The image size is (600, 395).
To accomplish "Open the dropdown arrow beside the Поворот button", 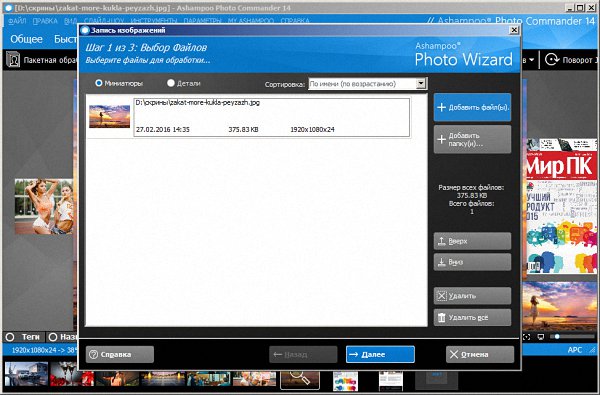I will (532, 60).
